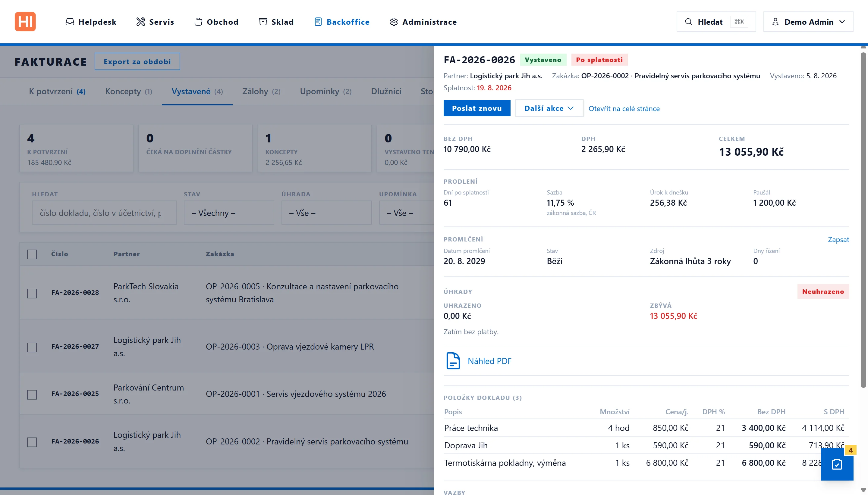Viewport: 868px width, 495px height.
Task: Click the orange HI logo
Action: click(25, 22)
